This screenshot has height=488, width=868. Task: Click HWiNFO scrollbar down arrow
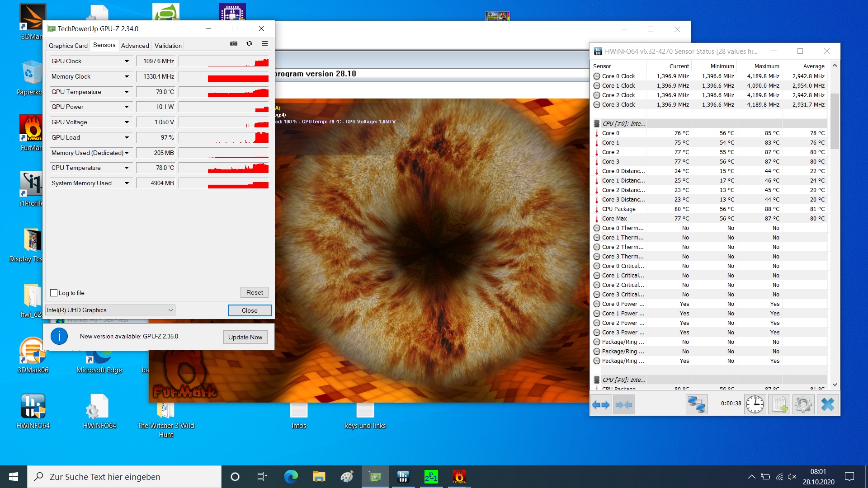[835, 385]
